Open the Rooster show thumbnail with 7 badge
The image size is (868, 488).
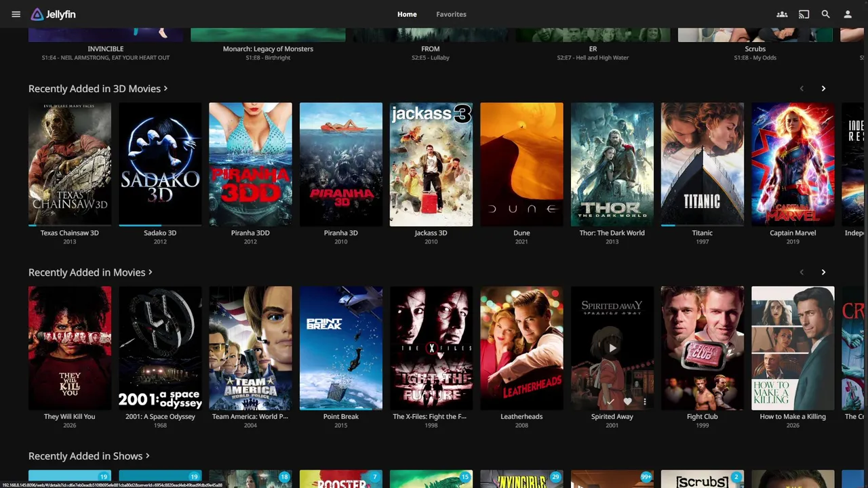pyautogui.click(x=340, y=479)
